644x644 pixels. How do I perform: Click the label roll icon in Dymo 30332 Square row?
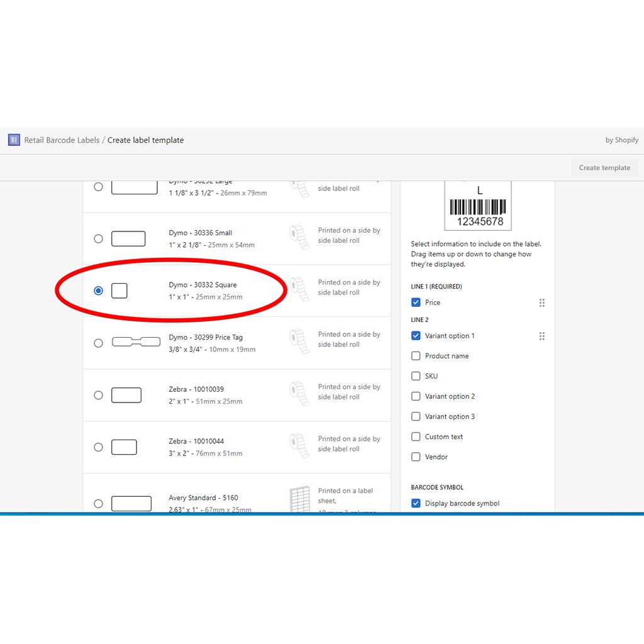point(299,289)
